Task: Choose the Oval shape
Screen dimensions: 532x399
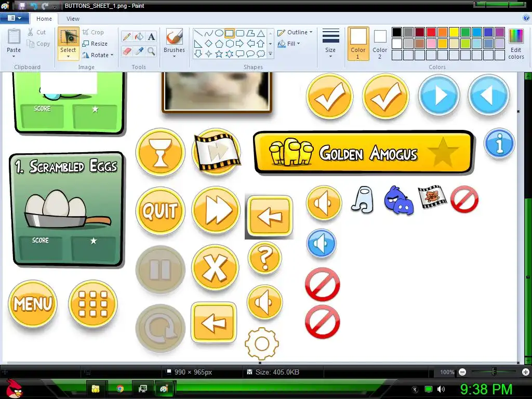Action: coord(219,33)
